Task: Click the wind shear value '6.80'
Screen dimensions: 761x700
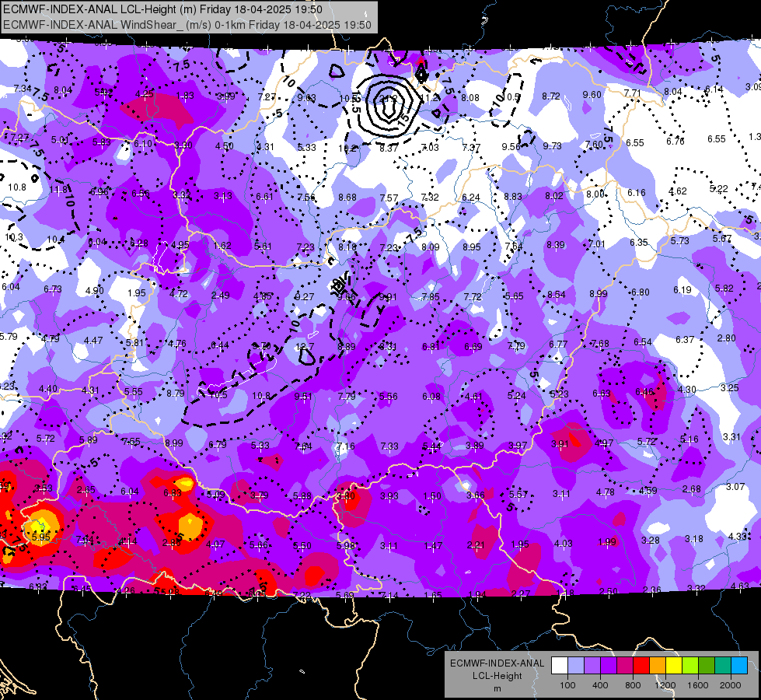Action: tap(641, 292)
